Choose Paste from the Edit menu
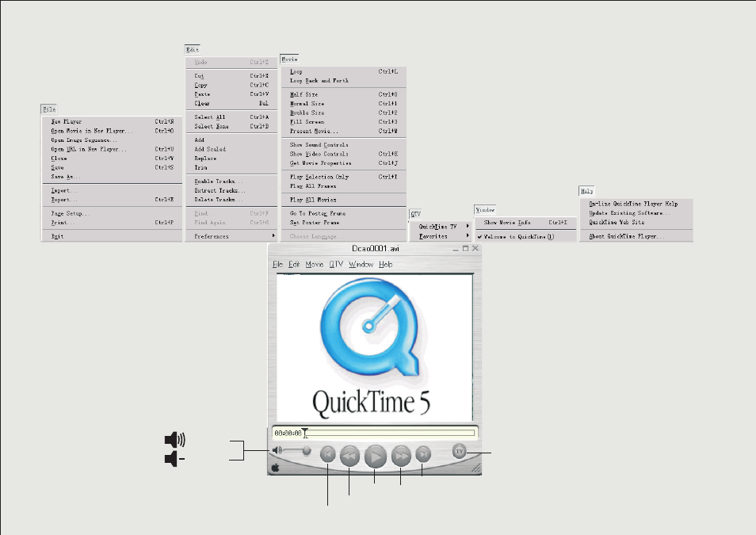The width and height of the screenshot is (756, 535). [x=231, y=94]
